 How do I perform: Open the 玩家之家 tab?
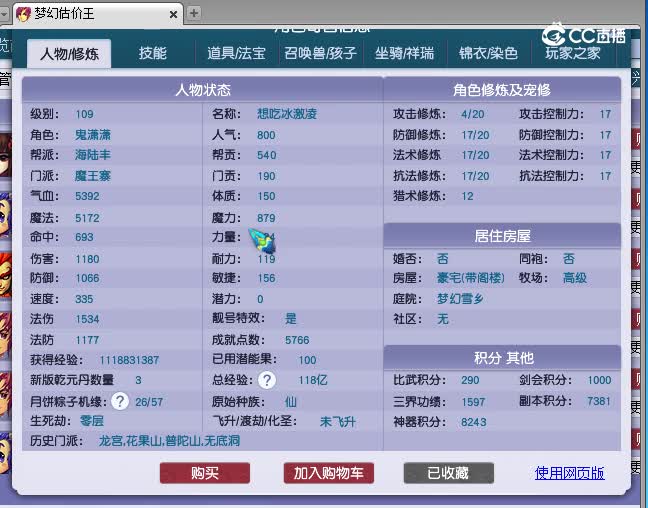click(572, 53)
